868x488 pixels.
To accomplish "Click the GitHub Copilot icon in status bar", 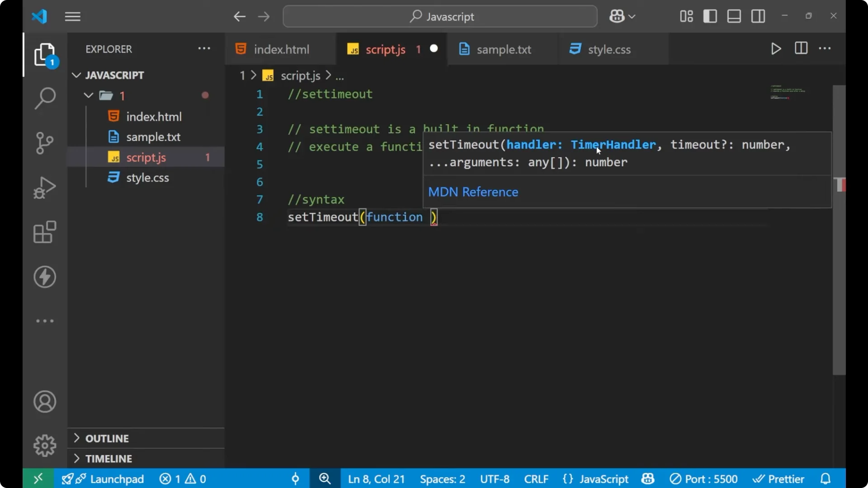I will click(x=648, y=479).
